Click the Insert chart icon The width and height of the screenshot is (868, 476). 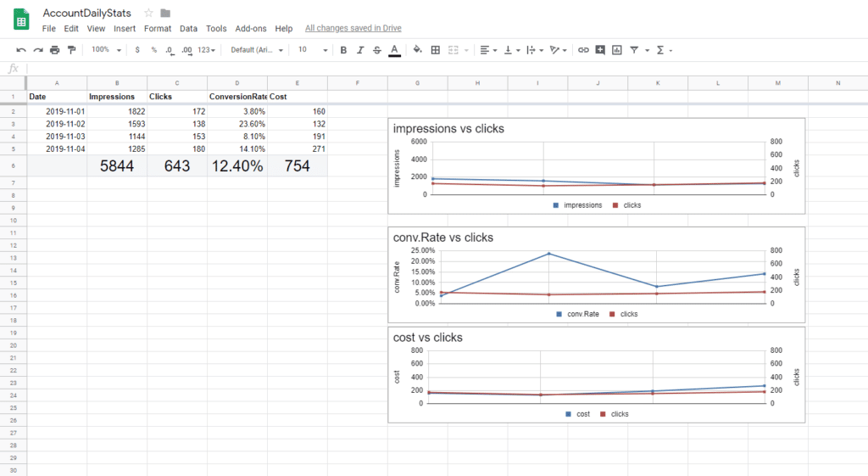click(x=617, y=50)
